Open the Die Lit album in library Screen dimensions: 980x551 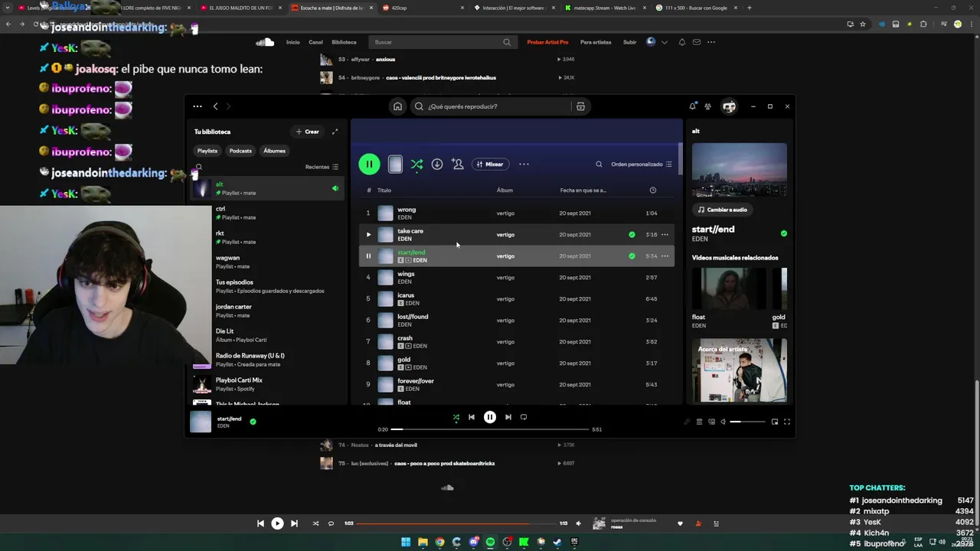(x=267, y=335)
